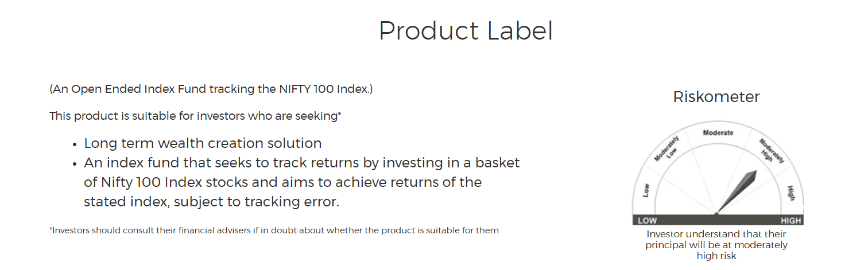Click the bullet dot before Long term
Screen dimensions: 868x270
[x=75, y=144]
